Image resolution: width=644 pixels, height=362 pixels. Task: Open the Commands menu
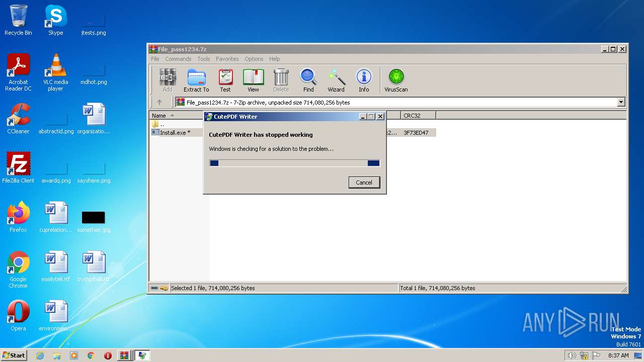tap(178, 59)
